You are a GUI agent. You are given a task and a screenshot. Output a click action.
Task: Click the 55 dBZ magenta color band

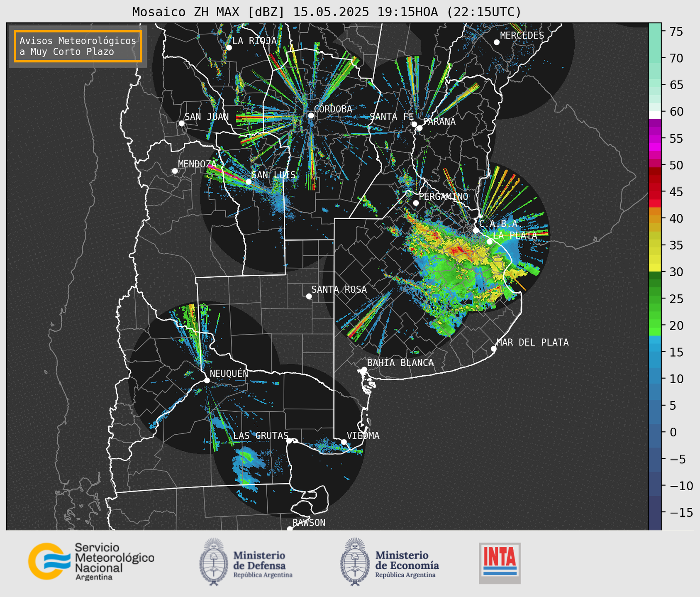655,139
